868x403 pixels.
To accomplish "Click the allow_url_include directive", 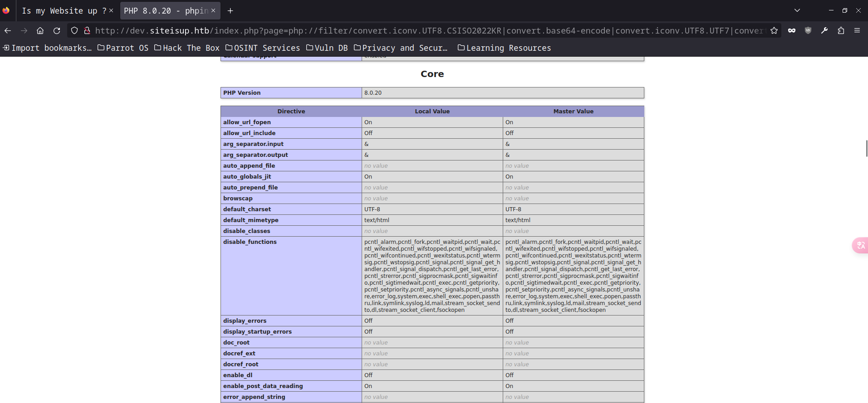I will coord(249,133).
